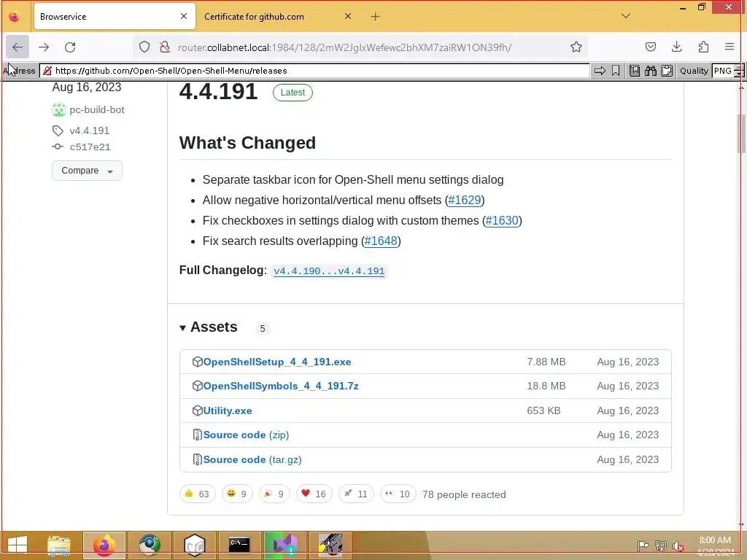
Task: Toggle the thumbs up reaction with 63
Action: coord(197,494)
